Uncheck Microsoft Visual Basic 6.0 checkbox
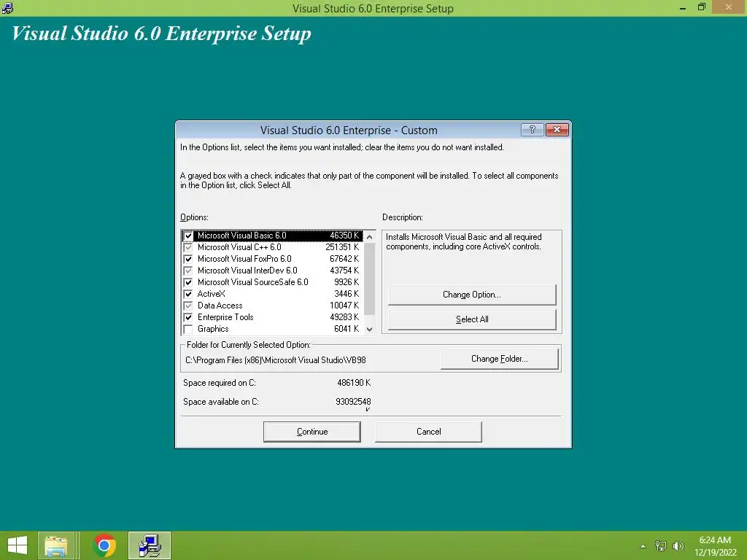 pos(188,236)
